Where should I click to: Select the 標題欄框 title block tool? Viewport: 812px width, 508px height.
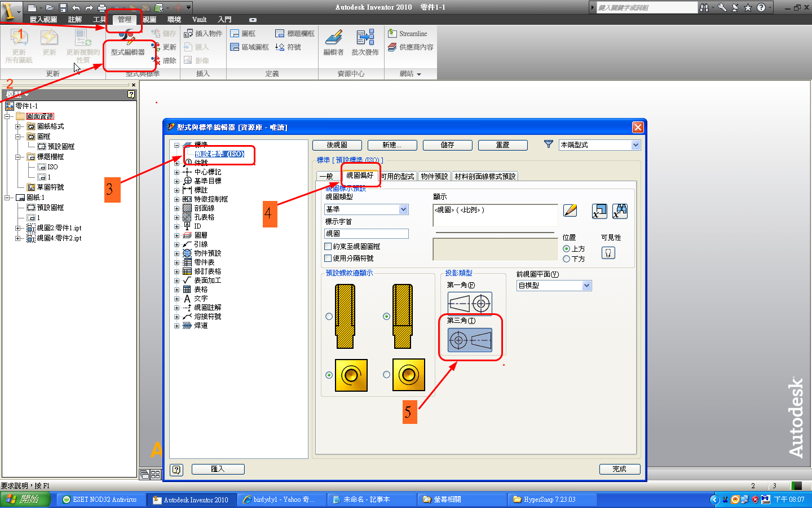click(295, 34)
